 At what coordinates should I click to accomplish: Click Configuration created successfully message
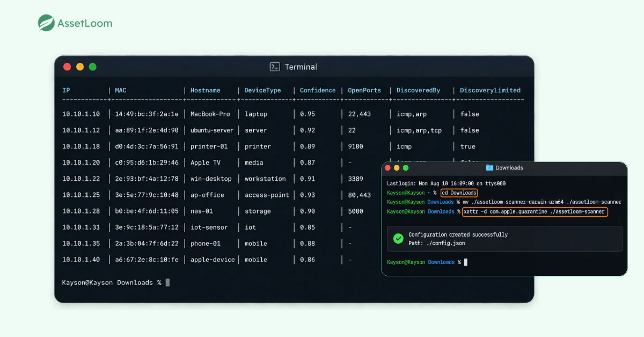click(458, 235)
